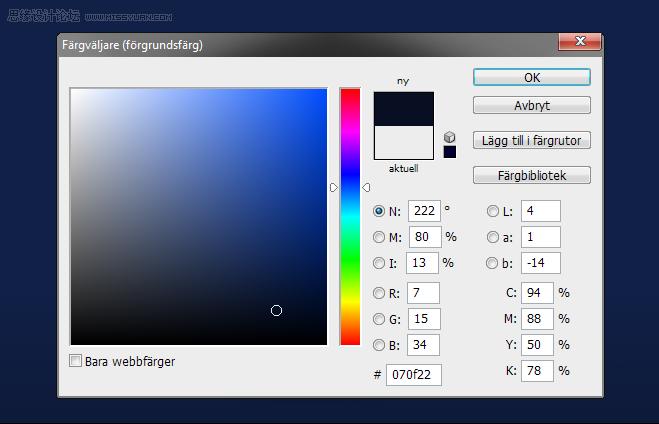Click the hex color input field
Screen dimensions: 659x424
coord(414,374)
